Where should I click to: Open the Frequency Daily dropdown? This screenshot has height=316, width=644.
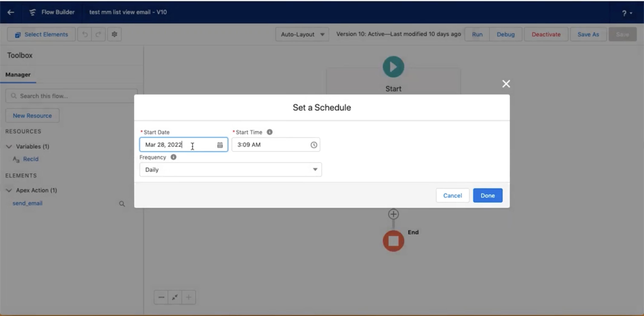230,170
